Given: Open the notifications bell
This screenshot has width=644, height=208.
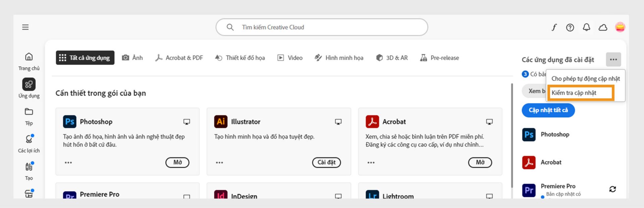Looking at the screenshot, I should click(x=586, y=27).
